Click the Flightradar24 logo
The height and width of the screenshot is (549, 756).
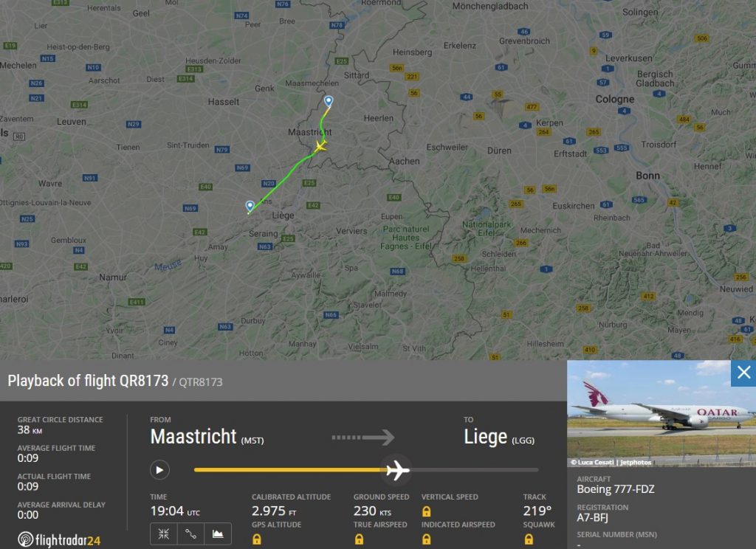click(x=59, y=539)
